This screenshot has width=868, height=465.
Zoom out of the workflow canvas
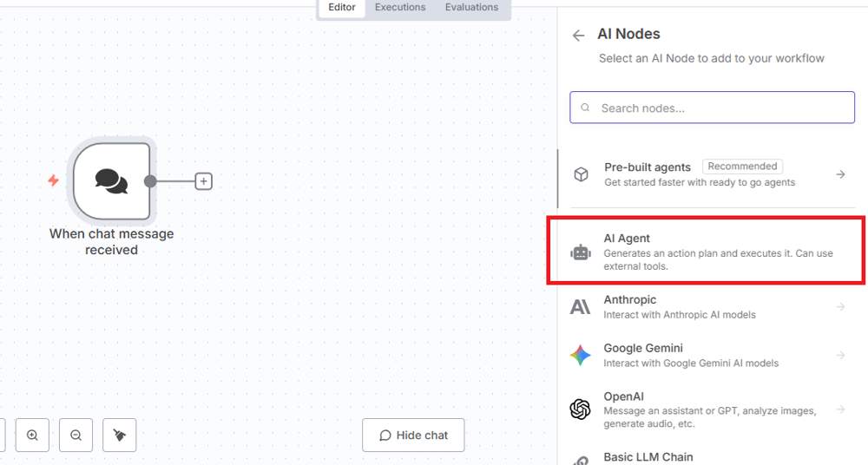pos(76,436)
